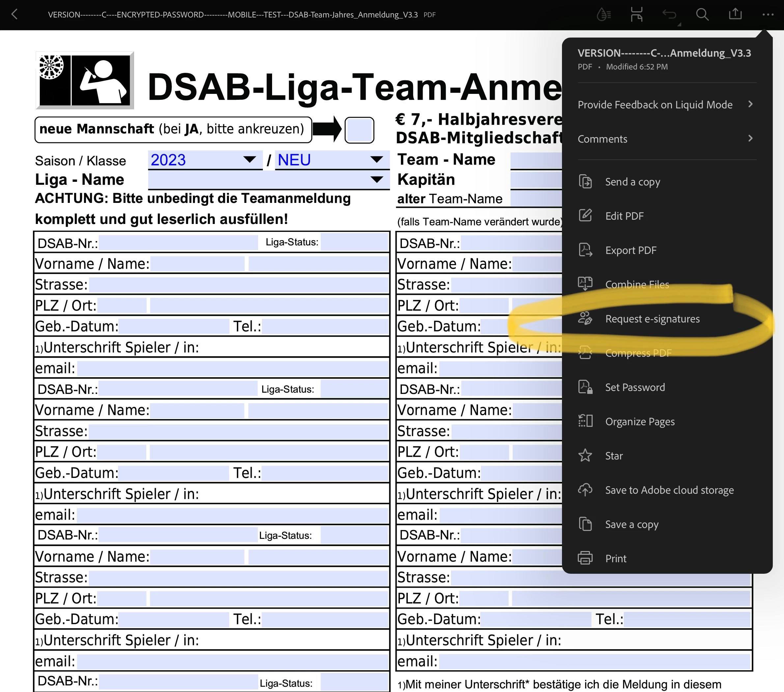
Task: Tap the Liquid Mode icon in toolbar
Action: (604, 15)
